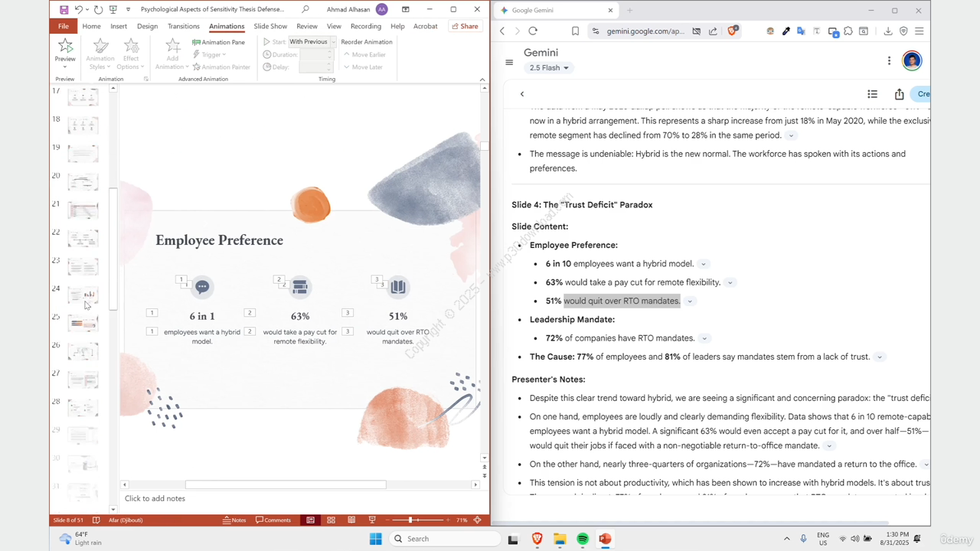Toggle Gemini main menu hamburger

coord(509,62)
